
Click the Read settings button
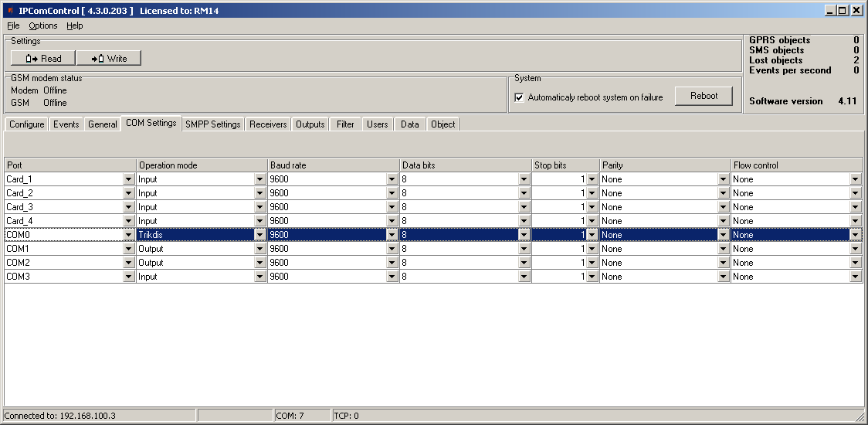(42, 59)
